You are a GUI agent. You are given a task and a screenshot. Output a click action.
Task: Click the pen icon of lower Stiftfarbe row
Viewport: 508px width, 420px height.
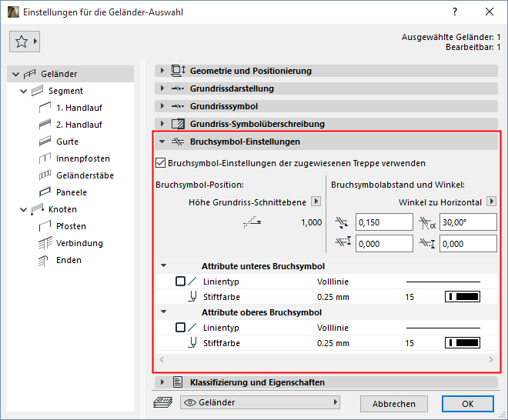coord(192,297)
